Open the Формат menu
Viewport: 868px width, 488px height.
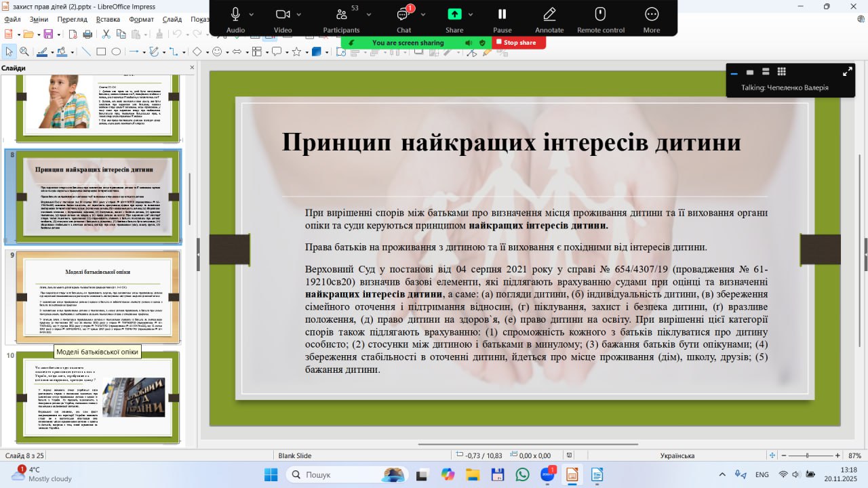point(141,20)
